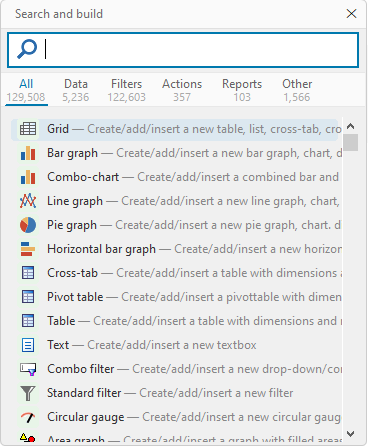Click the Table row icon
Image resolution: width=368 pixels, height=446 pixels.
[x=28, y=321]
